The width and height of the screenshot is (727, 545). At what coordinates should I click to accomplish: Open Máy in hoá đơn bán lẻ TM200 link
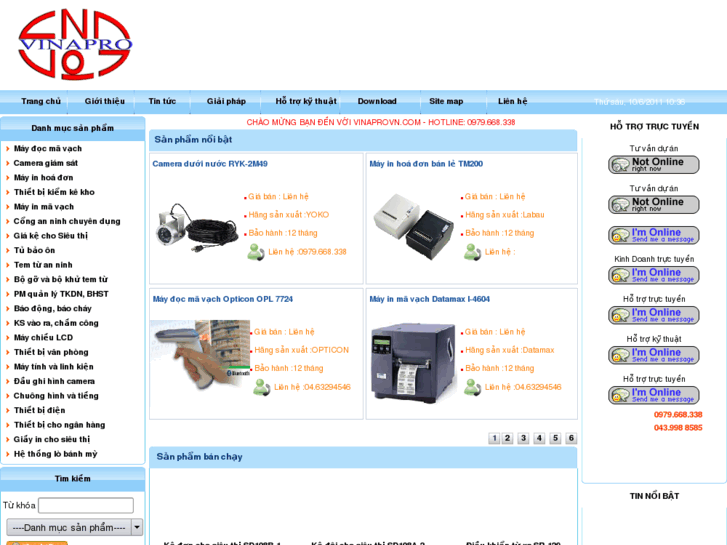pos(426,164)
